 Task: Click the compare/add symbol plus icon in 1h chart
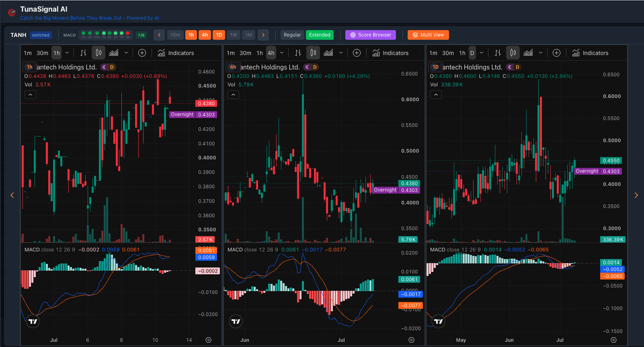(x=142, y=53)
